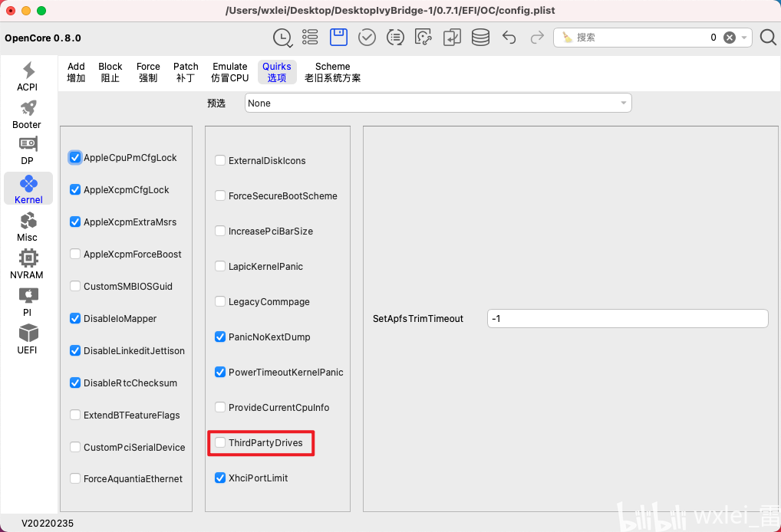Uncheck AppleXcpmExtraMsrs
The image size is (781, 532).
pyautogui.click(x=75, y=222)
